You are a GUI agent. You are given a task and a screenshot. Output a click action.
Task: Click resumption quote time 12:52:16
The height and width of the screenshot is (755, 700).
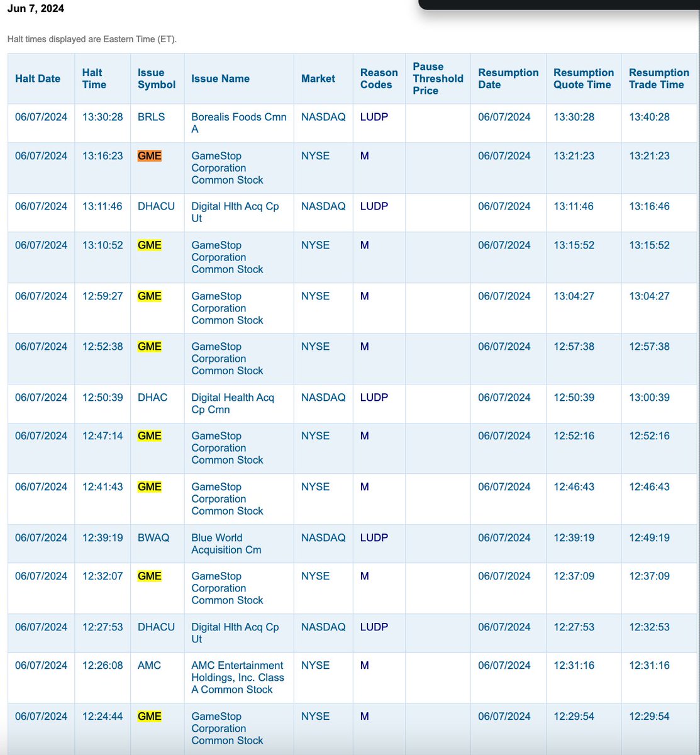[x=574, y=436]
